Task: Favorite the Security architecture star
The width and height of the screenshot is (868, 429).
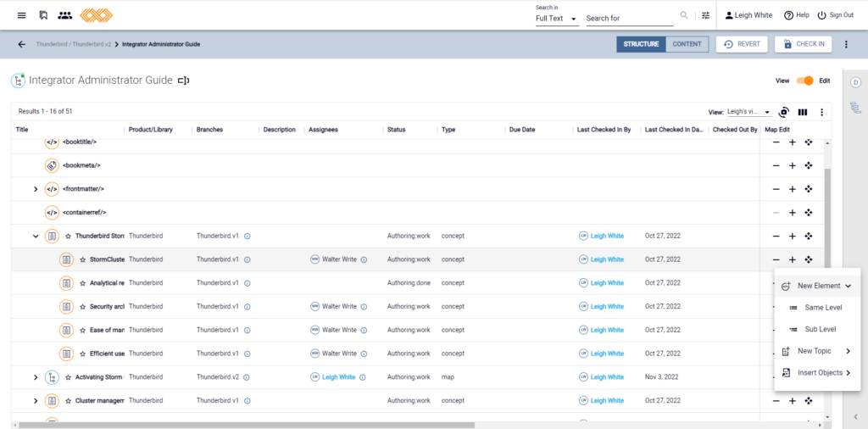Action: (x=82, y=306)
